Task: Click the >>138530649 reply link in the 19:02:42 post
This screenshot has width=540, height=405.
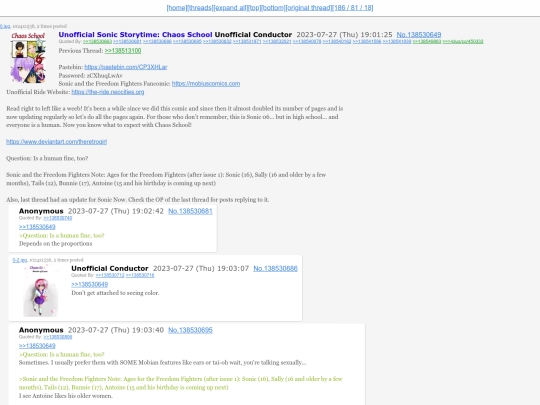Action: coord(37,227)
